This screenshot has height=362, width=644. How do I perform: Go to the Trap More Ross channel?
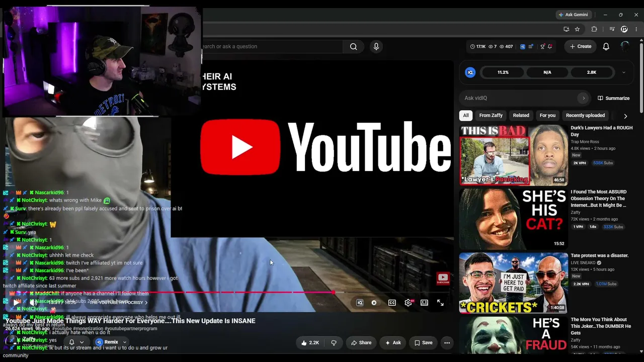pyautogui.click(x=585, y=142)
